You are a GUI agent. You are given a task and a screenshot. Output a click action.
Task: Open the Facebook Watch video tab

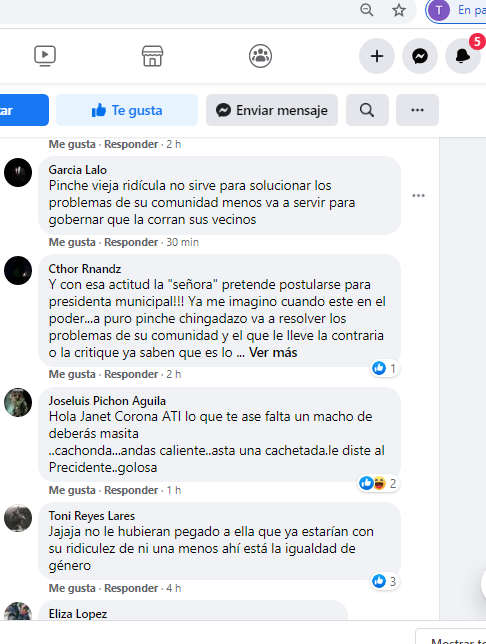point(45,56)
